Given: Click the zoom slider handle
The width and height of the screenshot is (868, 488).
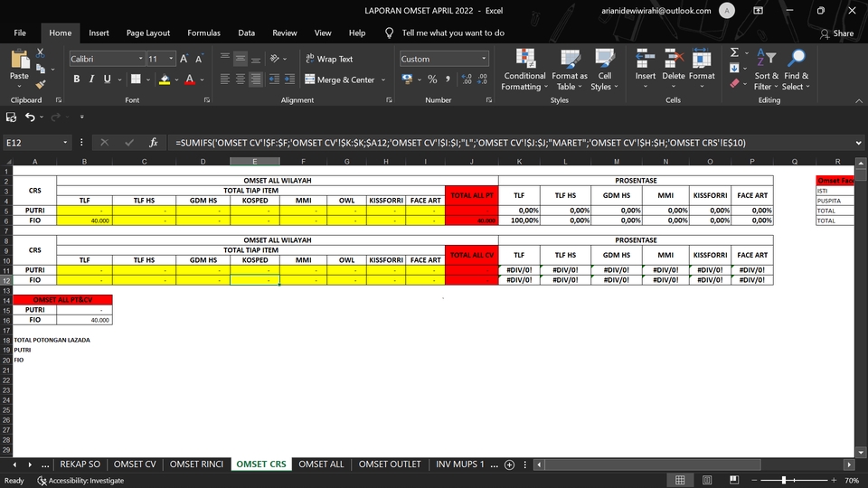Looking at the screenshot, I should (784, 480).
